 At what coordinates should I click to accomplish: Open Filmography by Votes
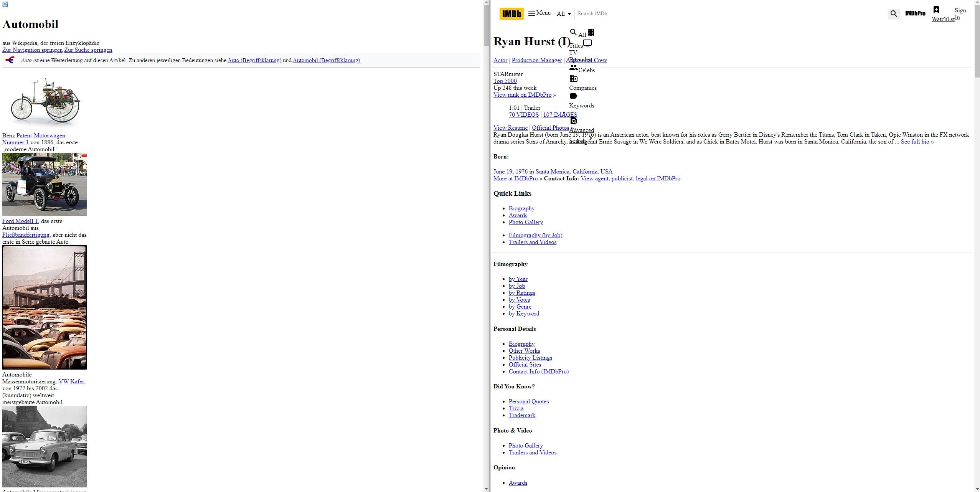coord(519,300)
